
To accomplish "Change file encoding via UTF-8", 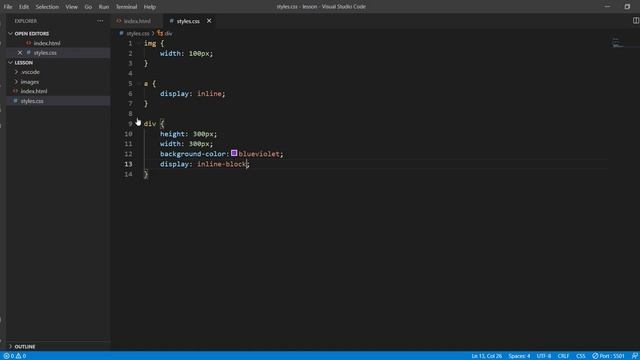I will (x=544, y=356).
